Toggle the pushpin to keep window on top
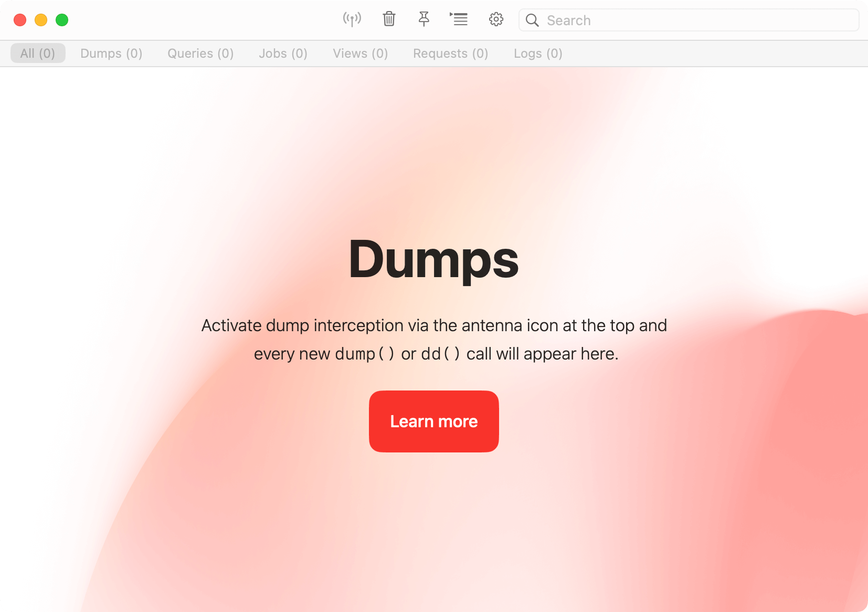 424,19
